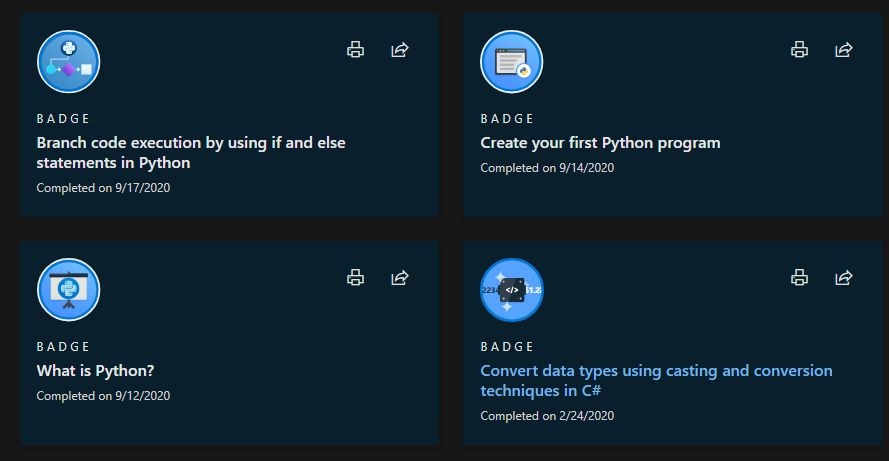This screenshot has width=889, height=461.
Task: Share the What is Python? badge
Action: coord(400,278)
